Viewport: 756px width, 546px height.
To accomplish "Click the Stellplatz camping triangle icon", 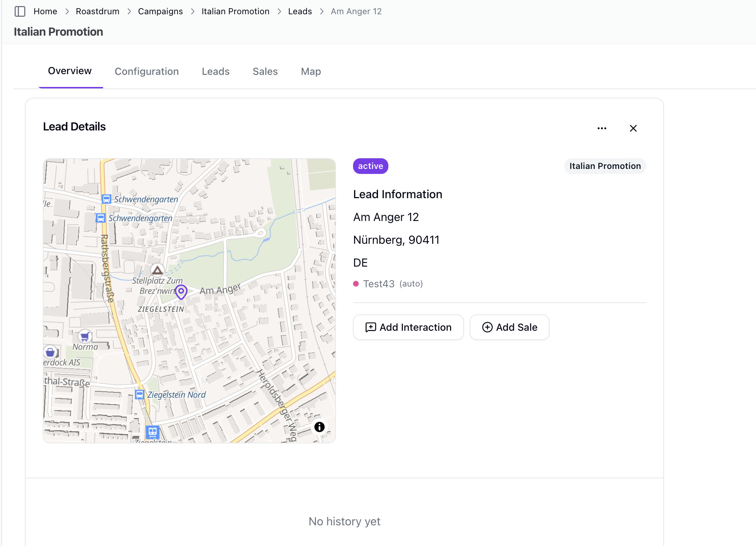I will 157,271.
